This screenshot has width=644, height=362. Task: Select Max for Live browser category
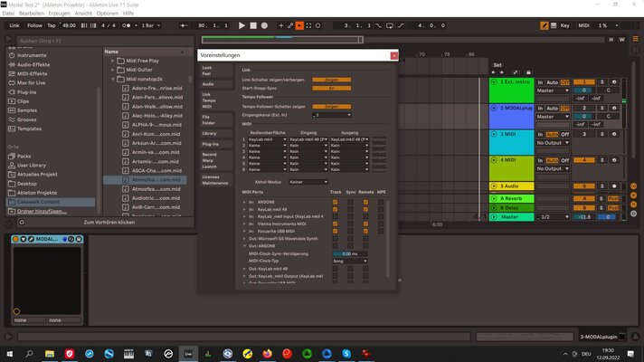click(31, 82)
